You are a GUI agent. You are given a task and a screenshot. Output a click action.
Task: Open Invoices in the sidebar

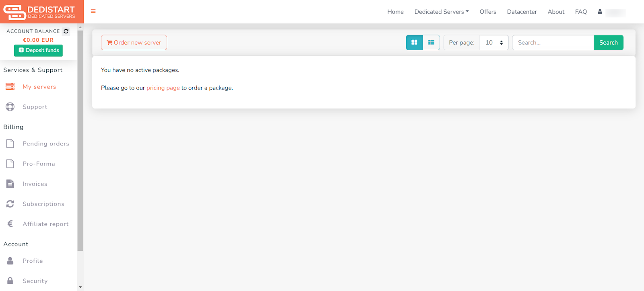tap(35, 184)
